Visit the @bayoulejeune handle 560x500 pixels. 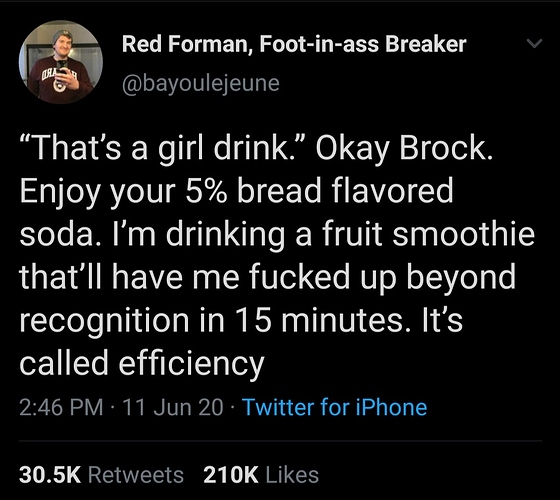(x=201, y=84)
